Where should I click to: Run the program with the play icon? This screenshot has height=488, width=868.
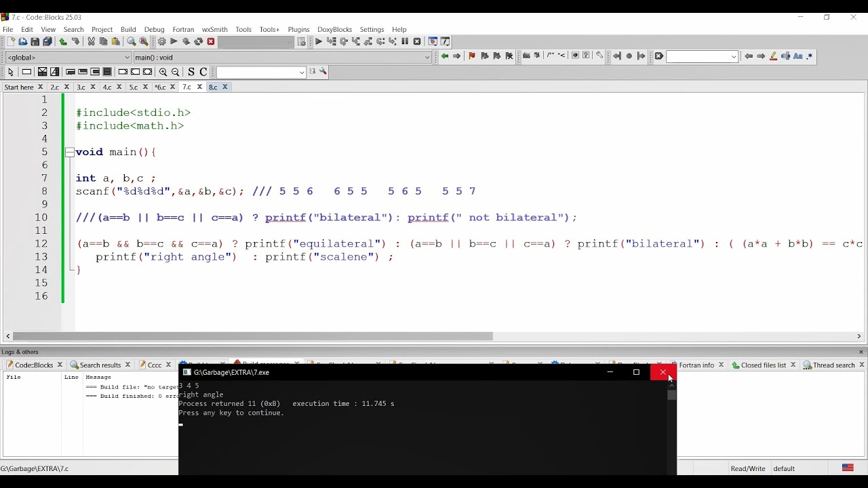(x=174, y=42)
